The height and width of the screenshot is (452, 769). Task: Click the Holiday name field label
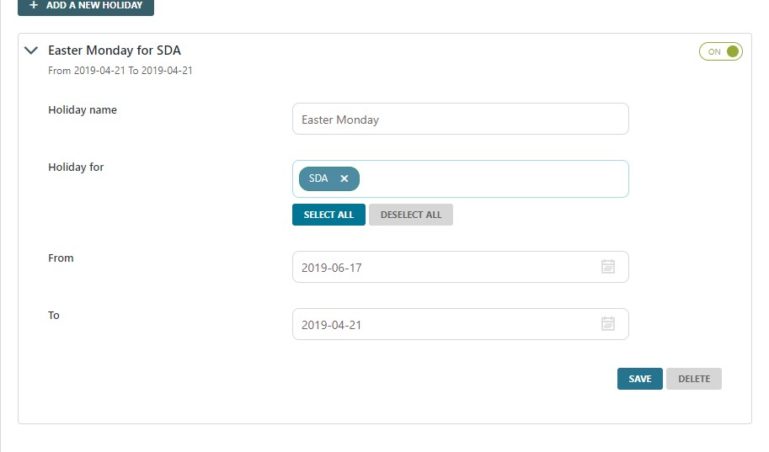pos(83,110)
